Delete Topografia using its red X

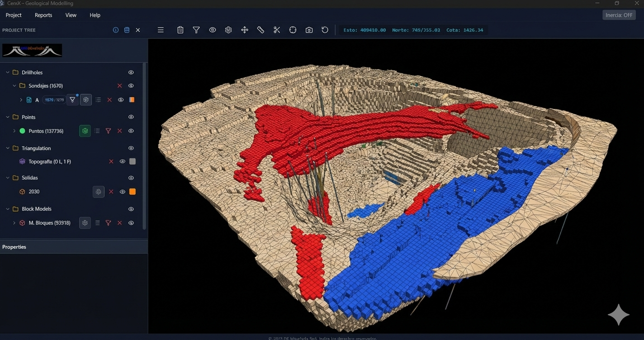click(111, 161)
